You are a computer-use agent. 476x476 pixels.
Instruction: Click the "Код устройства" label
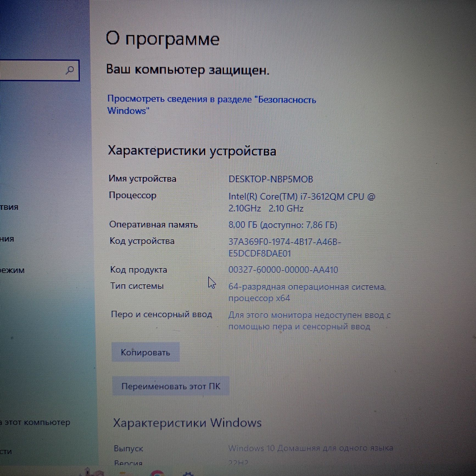[x=142, y=241]
